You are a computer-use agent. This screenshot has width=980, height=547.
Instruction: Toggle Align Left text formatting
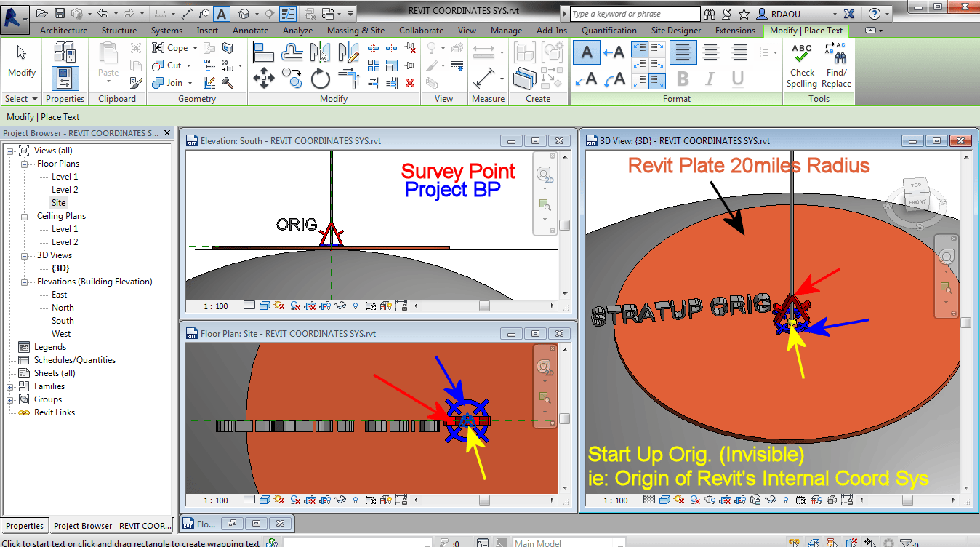683,52
